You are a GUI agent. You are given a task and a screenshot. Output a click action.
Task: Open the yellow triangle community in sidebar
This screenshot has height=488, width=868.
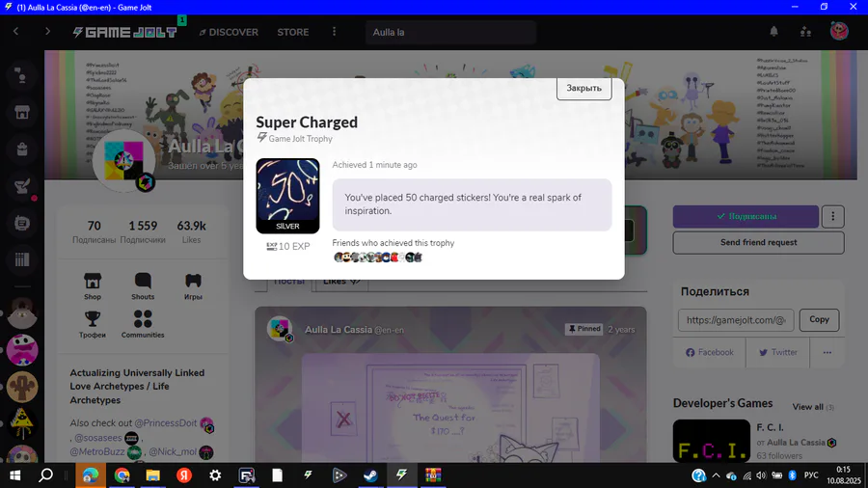pos(22,423)
